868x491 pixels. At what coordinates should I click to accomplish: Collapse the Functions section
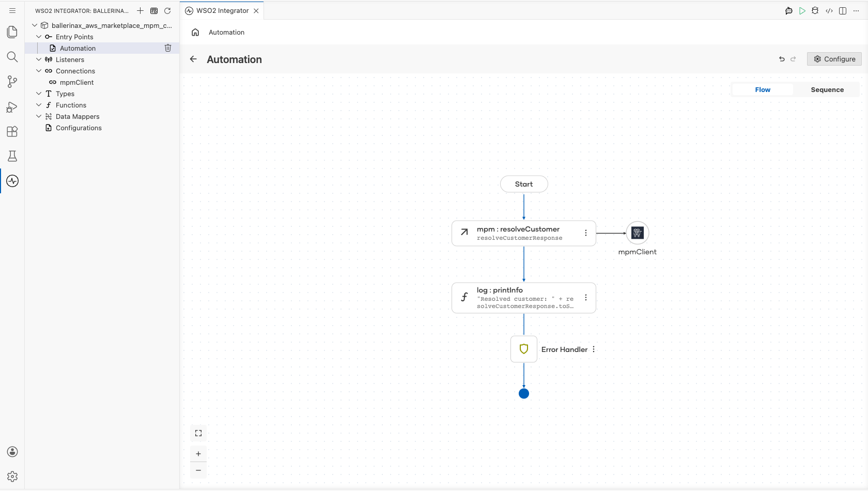coord(39,105)
